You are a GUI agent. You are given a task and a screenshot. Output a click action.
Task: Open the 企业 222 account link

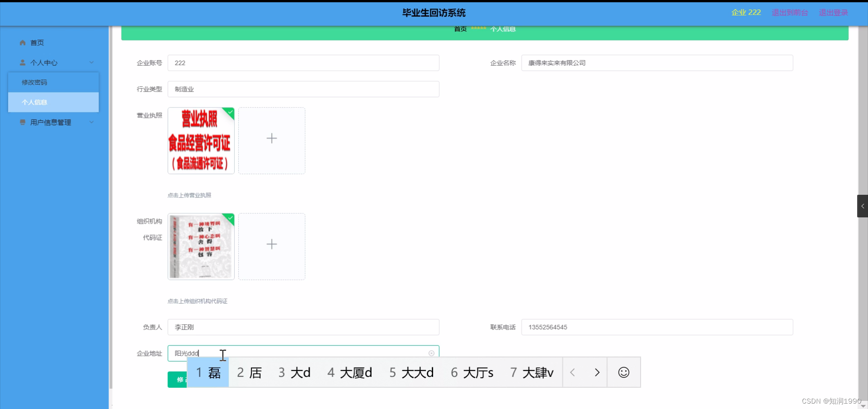[745, 12]
